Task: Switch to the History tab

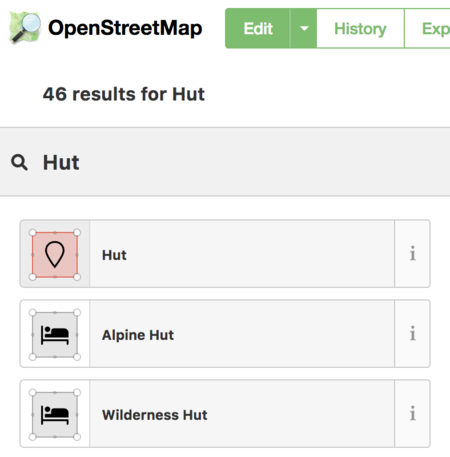Action: 360,29
